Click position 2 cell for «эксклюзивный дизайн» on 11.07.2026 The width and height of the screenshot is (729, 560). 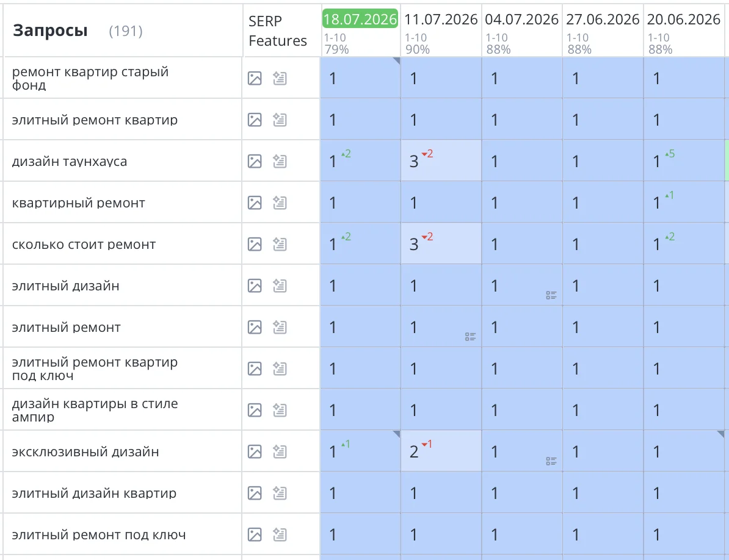pyautogui.click(x=441, y=451)
